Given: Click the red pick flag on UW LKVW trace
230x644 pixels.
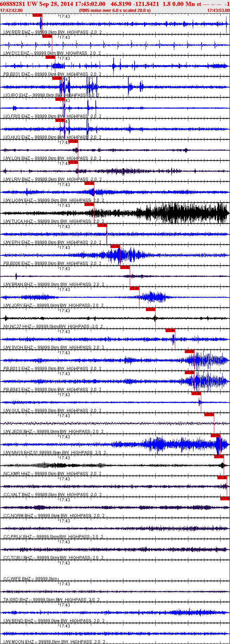Looking at the screenshot, I should [x=89, y=183].
